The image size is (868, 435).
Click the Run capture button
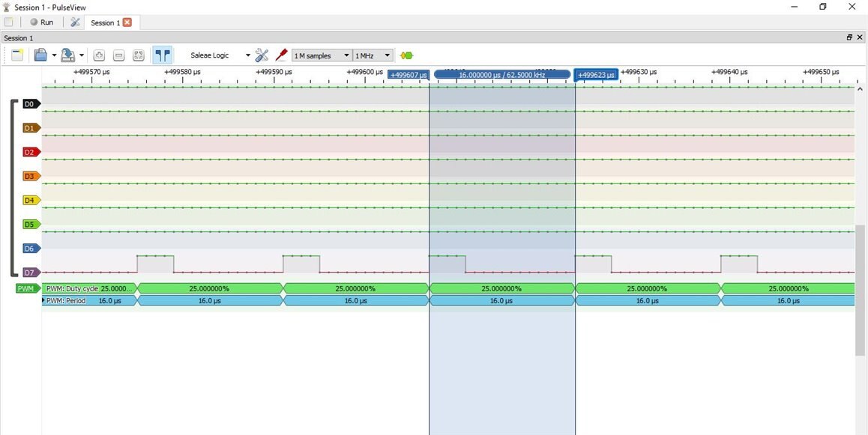point(41,22)
